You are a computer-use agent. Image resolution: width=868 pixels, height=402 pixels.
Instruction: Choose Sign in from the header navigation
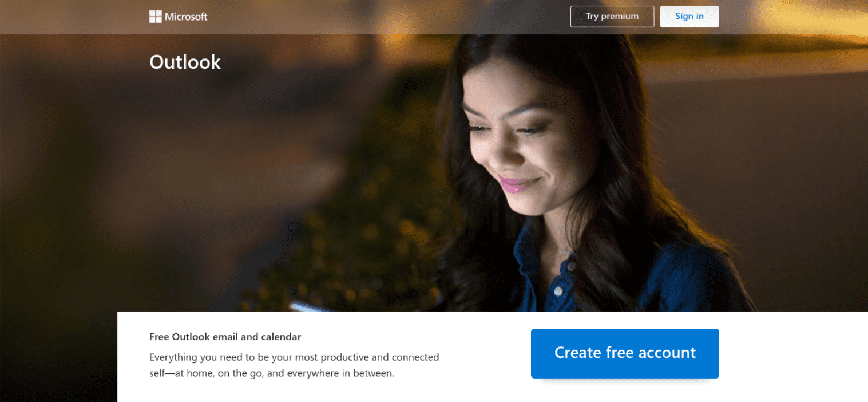689,16
